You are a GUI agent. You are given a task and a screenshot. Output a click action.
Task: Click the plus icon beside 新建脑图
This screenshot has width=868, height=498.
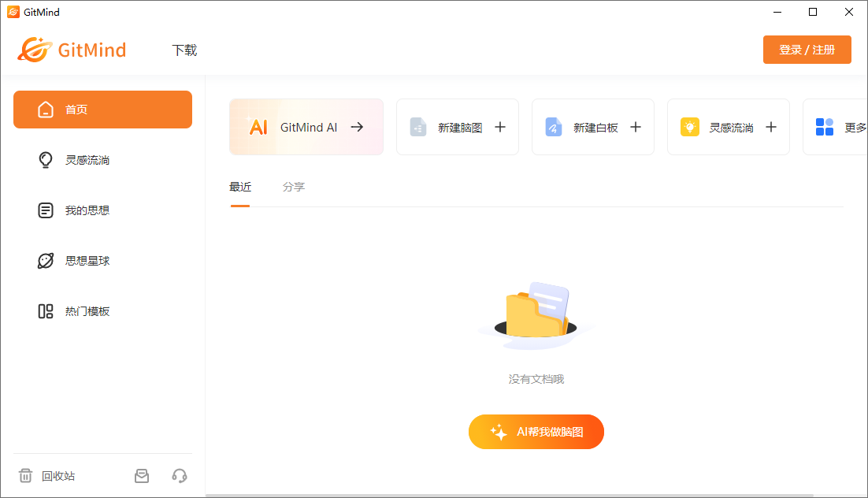coord(500,127)
